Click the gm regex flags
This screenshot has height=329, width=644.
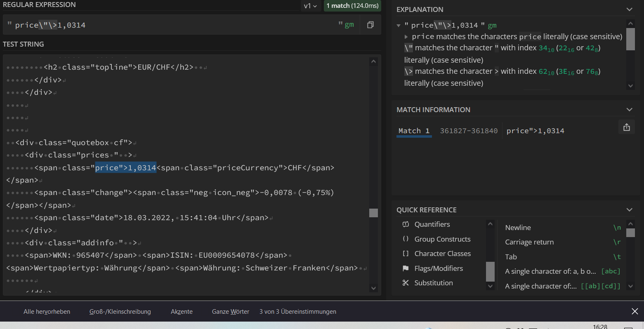click(x=349, y=25)
